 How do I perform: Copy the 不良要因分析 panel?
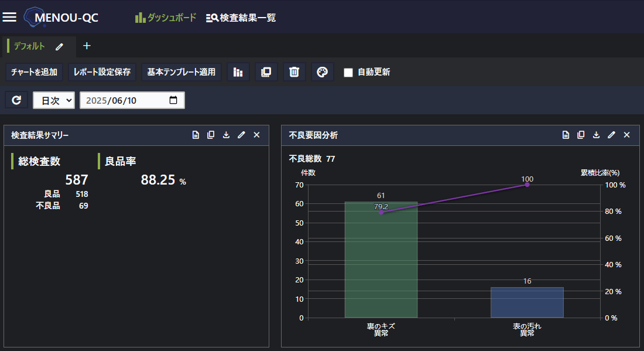click(581, 135)
